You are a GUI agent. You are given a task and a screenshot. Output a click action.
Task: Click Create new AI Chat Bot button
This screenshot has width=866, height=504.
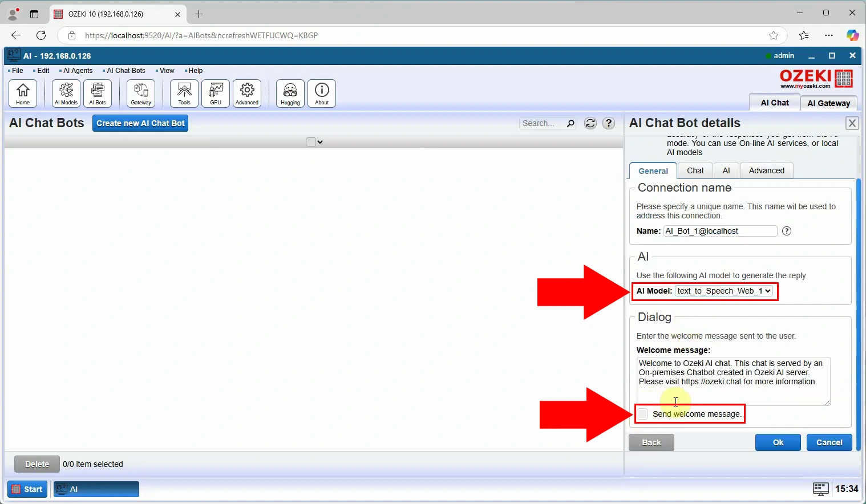point(140,123)
